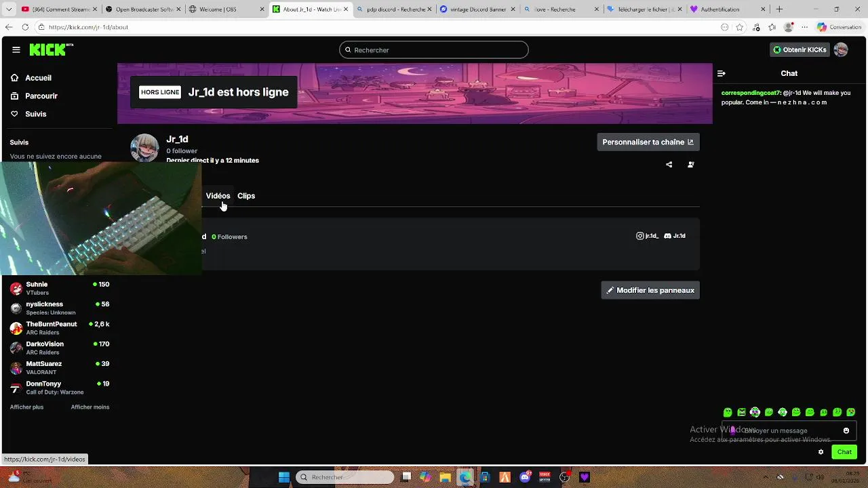Open DarkoVision recommended channel
Screen dimensions: 868x488
pyautogui.click(x=60, y=348)
